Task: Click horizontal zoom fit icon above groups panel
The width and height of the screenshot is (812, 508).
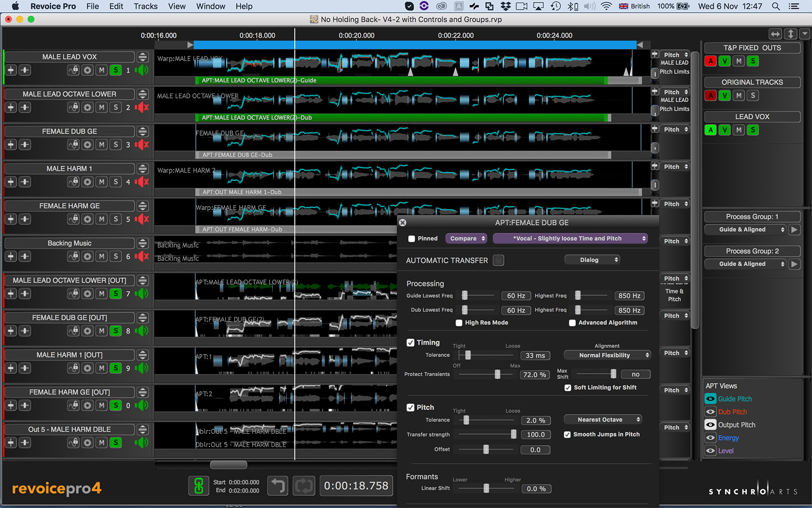Action: [775, 34]
